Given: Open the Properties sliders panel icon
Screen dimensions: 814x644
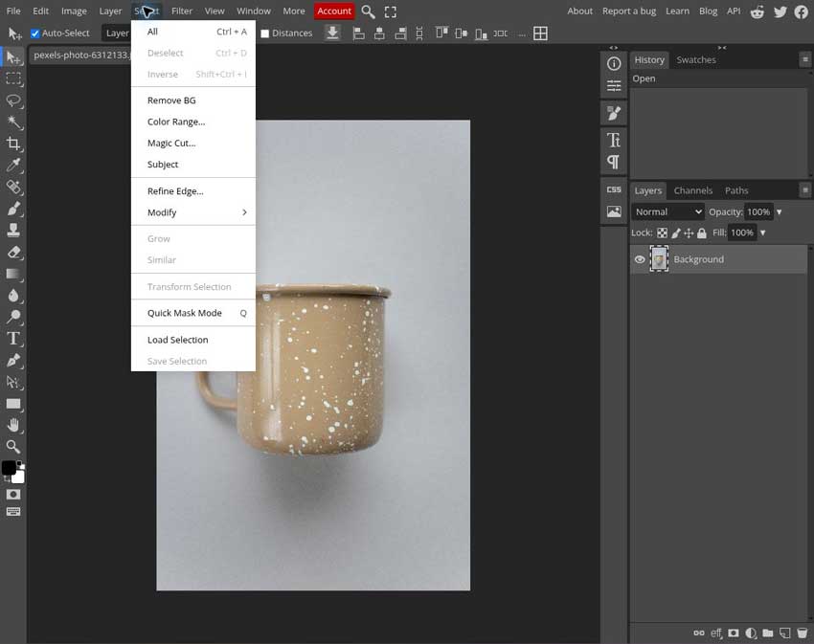Looking at the screenshot, I should (x=614, y=85).
